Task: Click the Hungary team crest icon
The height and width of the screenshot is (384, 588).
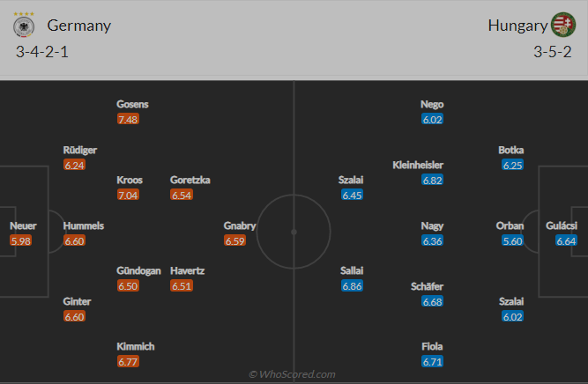Action: [562, 25]
